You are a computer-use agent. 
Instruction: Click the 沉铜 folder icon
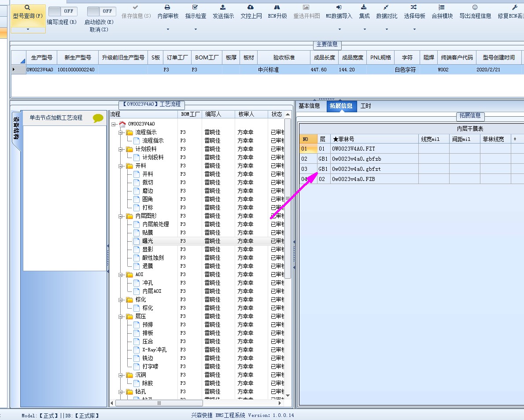tap(129, 375)
